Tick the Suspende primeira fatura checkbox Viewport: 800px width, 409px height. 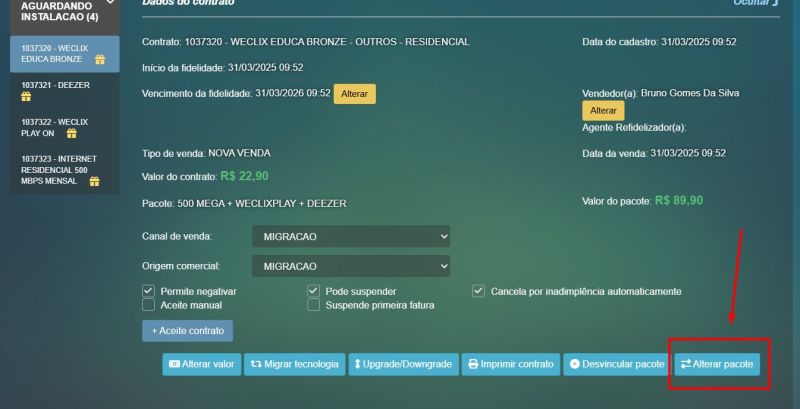click(314, 305)
